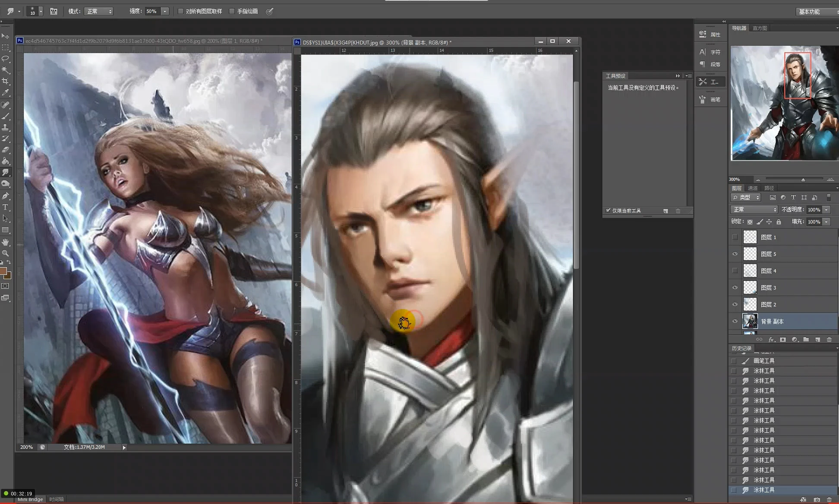Click the delete layer trash icon
The width and height of the screenshot is (839, 504).
(x=829, y=340)
